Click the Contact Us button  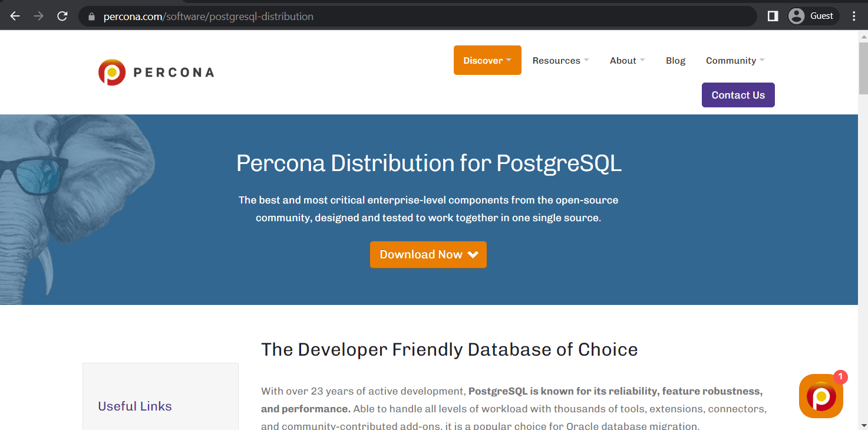(x=738, y=95)
